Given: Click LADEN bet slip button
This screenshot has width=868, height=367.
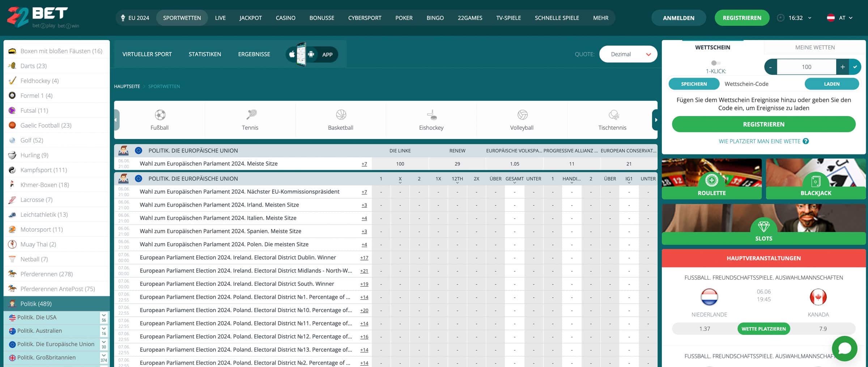Looking at the screenshot, I should tap(831, 84).
